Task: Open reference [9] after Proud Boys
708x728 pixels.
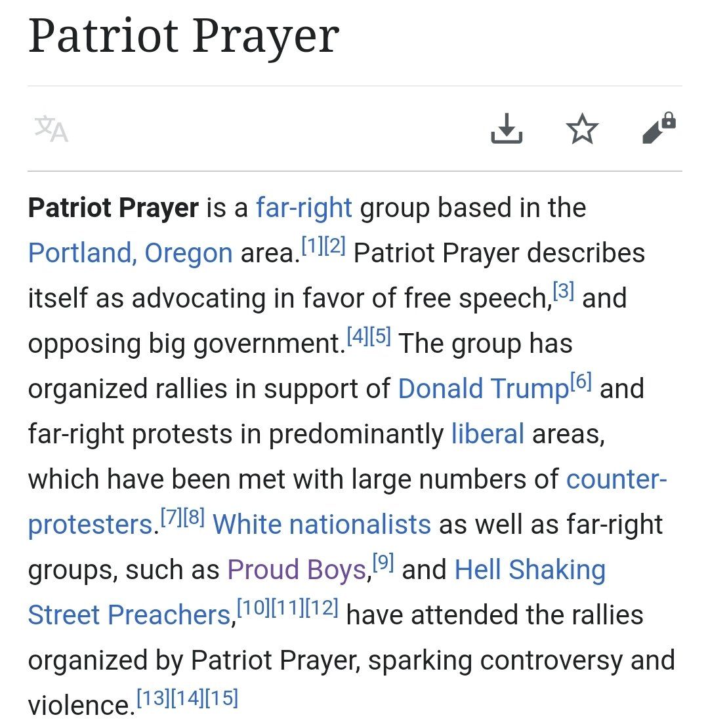Action: click(383, 562)
